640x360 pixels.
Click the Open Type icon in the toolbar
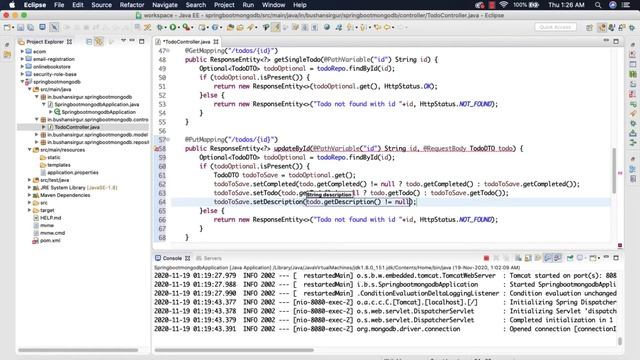[230, 27]
